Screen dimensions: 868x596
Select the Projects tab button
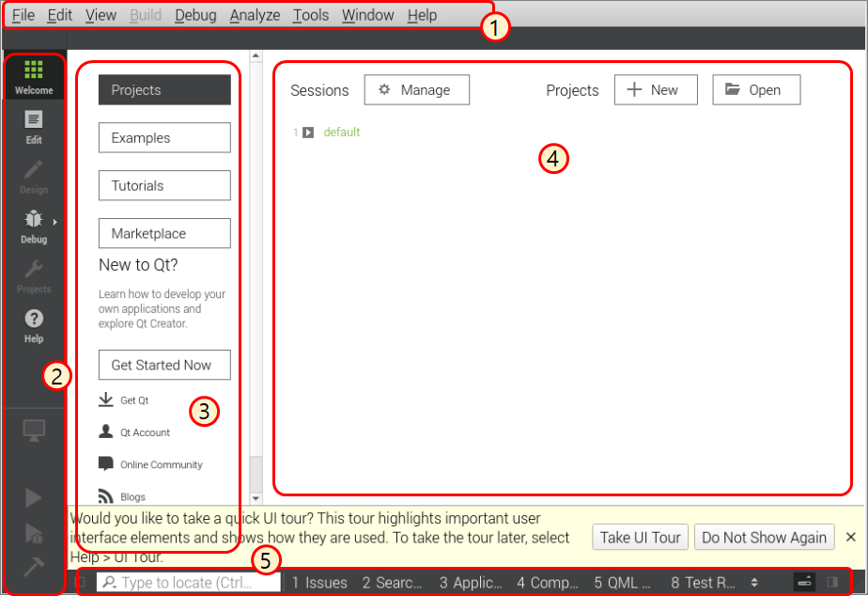coord(164,89)
